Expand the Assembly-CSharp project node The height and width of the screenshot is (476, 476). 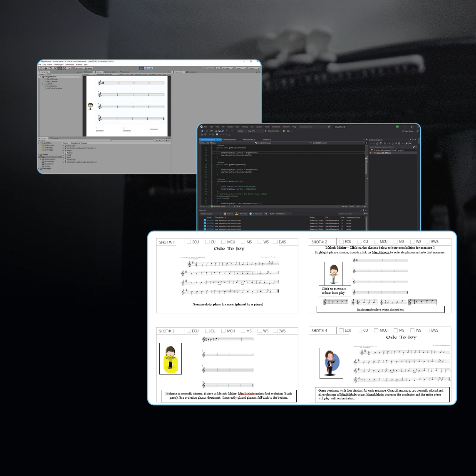point(371,153)
